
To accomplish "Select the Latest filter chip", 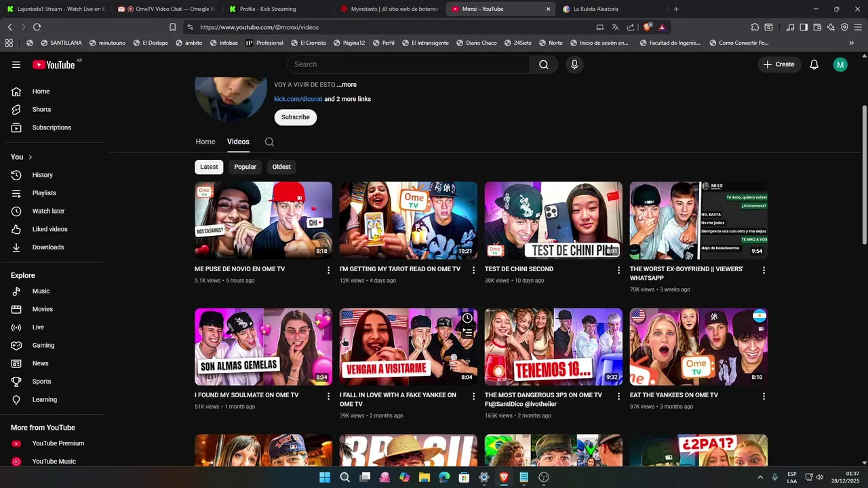I will (x=209, y=167).
